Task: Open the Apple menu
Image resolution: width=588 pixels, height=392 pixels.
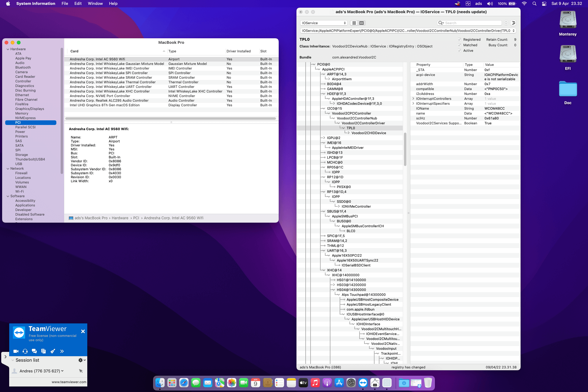Action: pyautogui.click(x=8, y=4)
